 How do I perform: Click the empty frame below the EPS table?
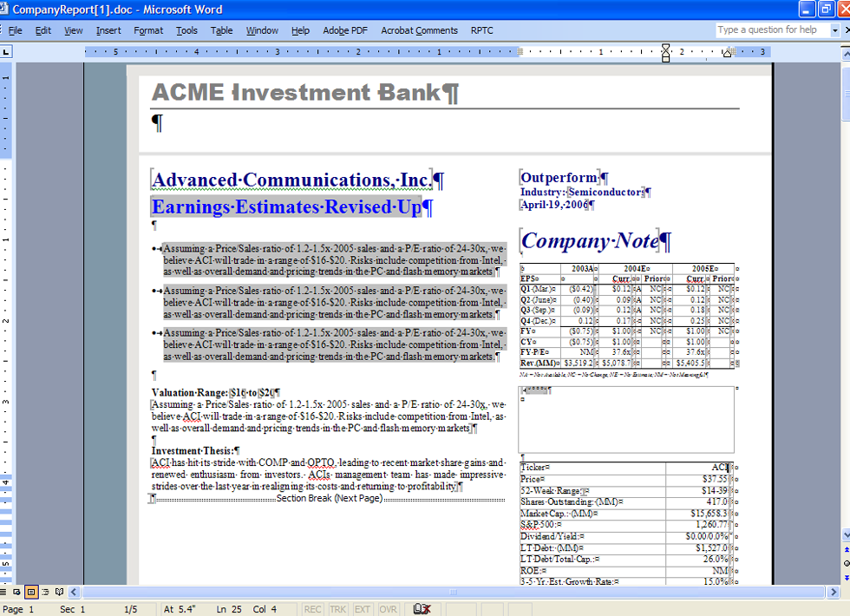[x=626, y=419]
